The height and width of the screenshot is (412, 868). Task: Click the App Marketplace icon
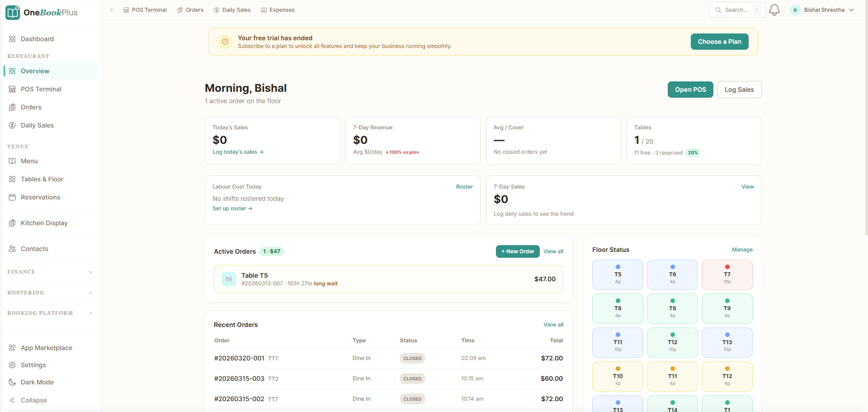pyautogui.click(x=12, y=348)
